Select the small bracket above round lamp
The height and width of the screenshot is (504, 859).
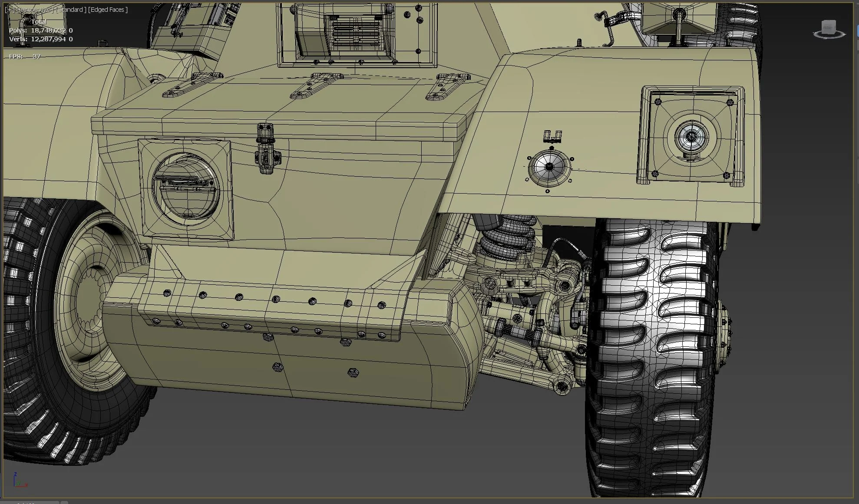click(x=552, y=137)
